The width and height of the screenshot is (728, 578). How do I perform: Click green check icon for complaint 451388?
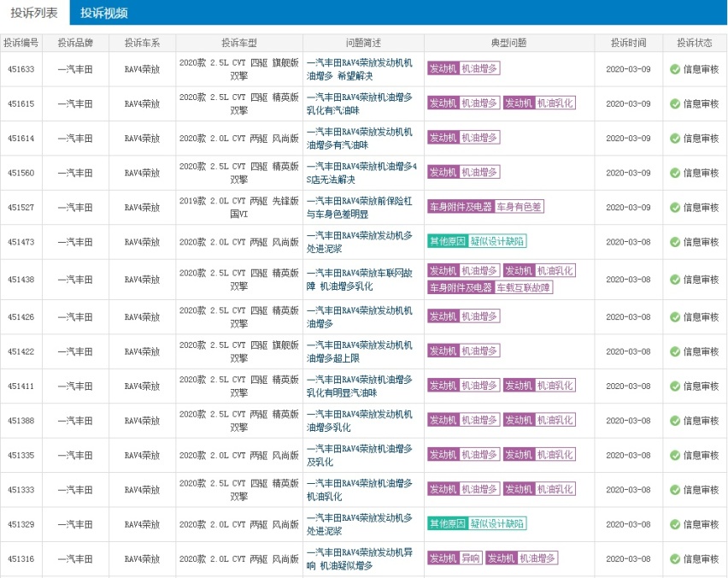click(675, 421)
